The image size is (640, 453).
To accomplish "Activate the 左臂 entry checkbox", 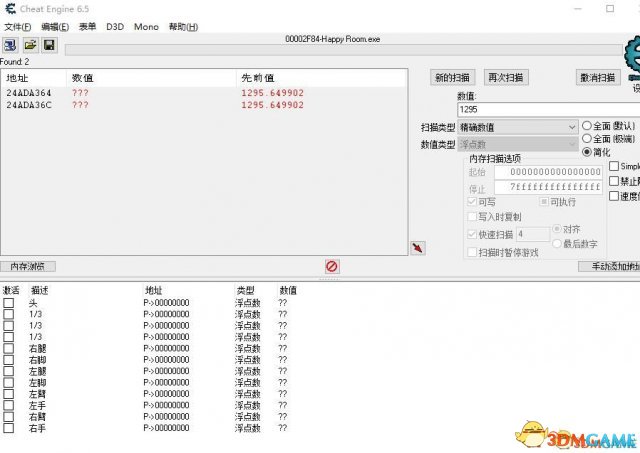I will (x=9, y=394).
